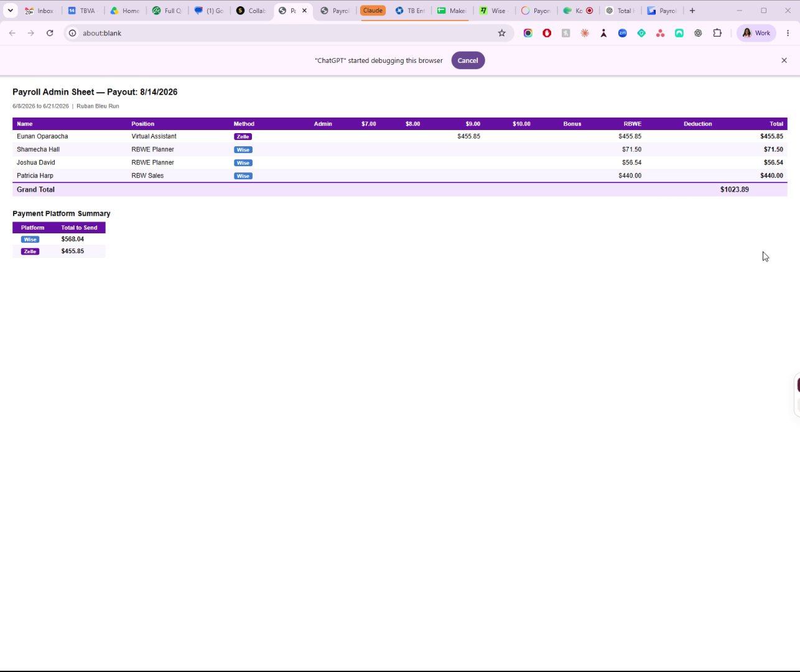Open the Work profile button

pos(756,33)
